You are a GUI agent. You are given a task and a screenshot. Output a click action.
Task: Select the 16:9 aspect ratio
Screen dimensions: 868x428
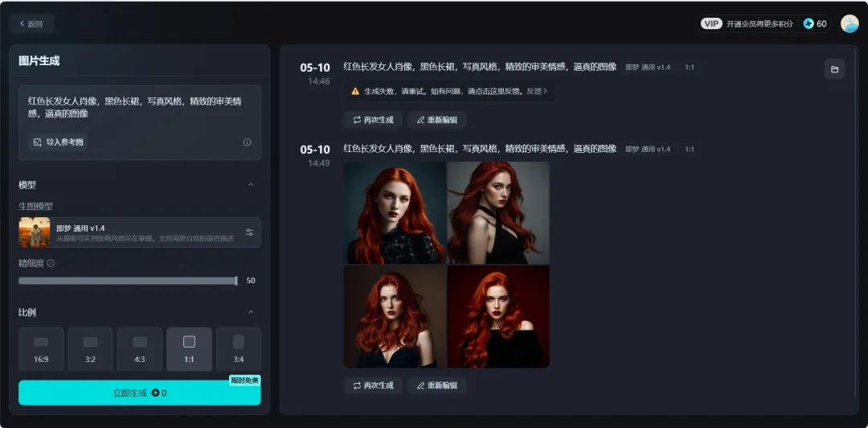coord(41,349)
